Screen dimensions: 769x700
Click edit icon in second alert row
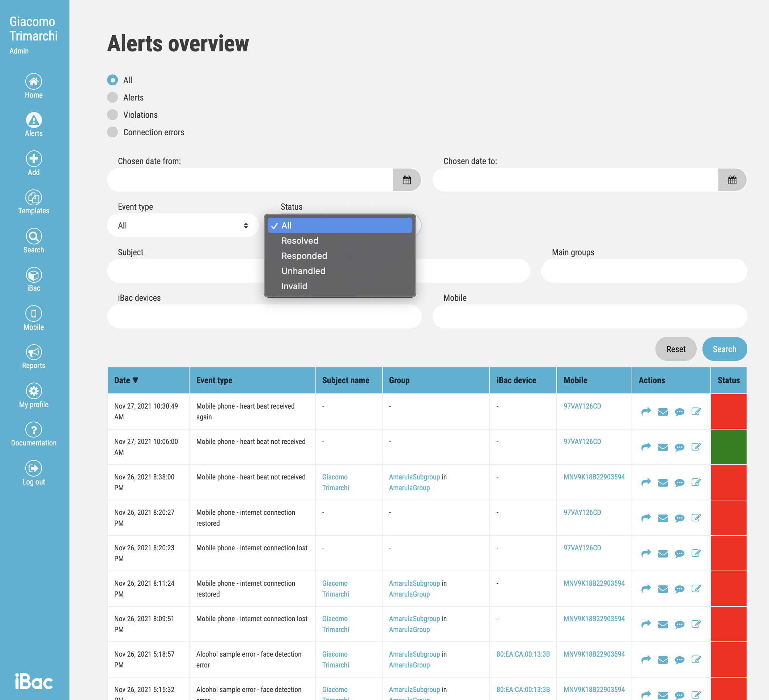(696, 447)
